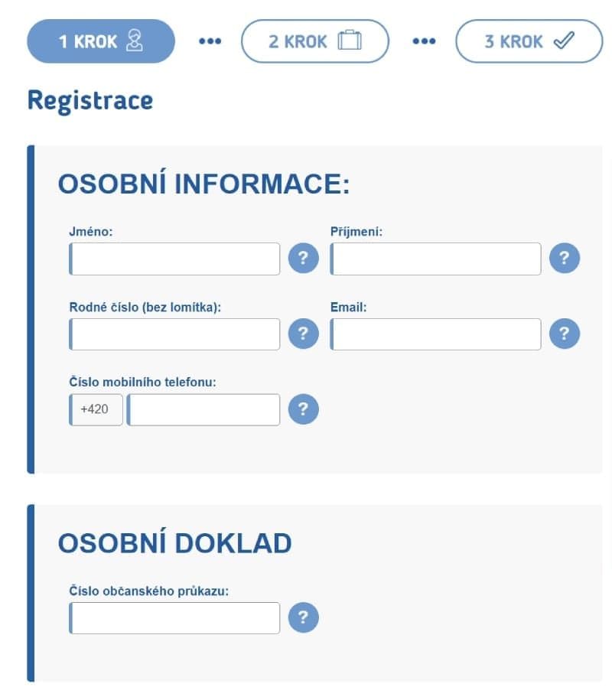This screenshot has height=700, width=612.
Task: Focus the mobile phone number field
Action: coord(203,410)
